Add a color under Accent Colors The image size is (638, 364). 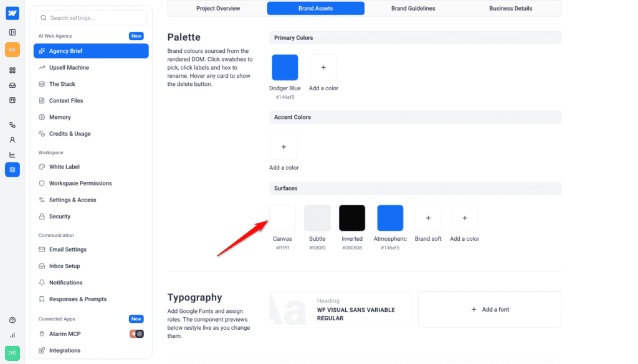click(283, 147)
